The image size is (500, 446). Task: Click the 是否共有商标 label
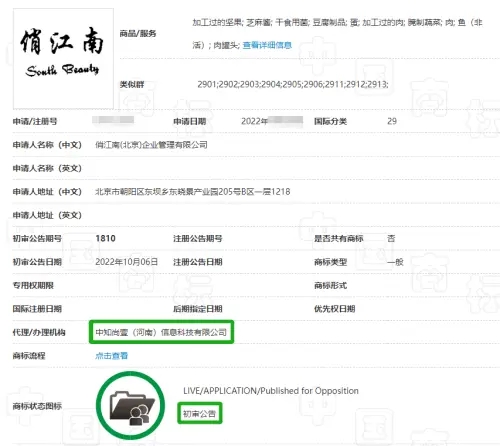[x=339, y=238]
